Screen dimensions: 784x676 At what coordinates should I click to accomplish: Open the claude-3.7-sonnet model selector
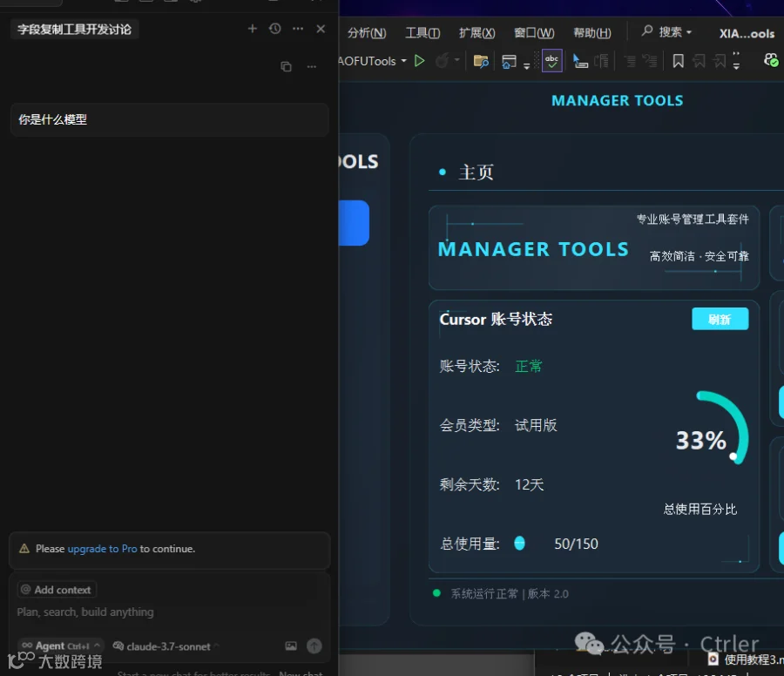[166, 646]
